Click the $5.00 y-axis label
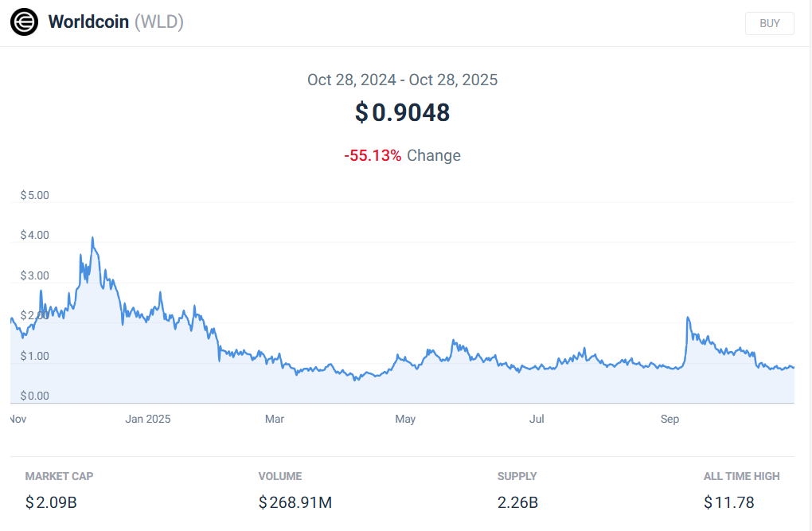Viewport: 812px width, 531px height. (x=34, y=195)
